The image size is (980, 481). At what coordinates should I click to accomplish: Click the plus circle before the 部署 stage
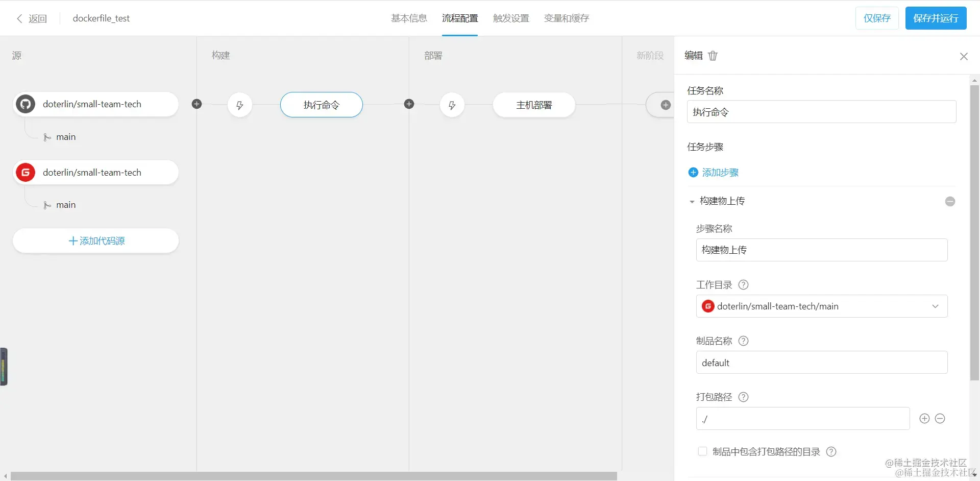tap(409, 104)
